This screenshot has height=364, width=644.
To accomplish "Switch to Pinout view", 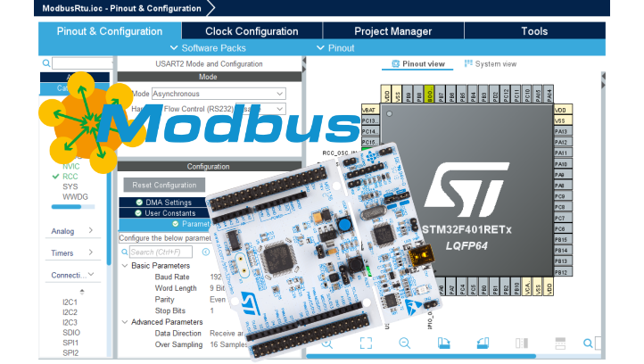I will pyautogui.click(x=417, y=64).
